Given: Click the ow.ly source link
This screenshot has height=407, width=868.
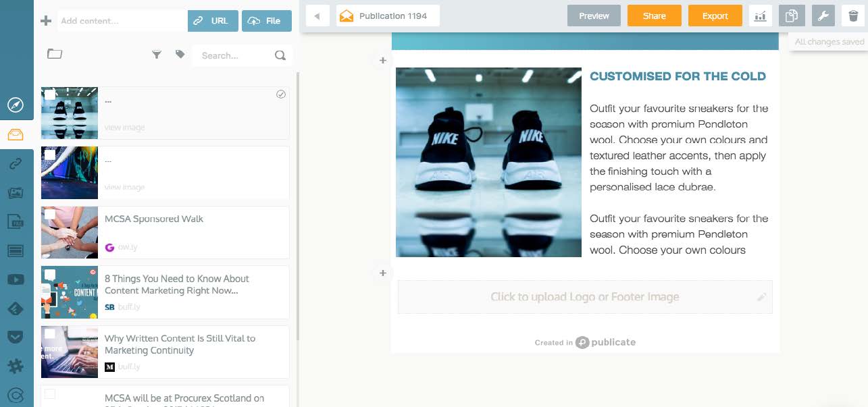Looking at the screenshot, I should [128, 247].
